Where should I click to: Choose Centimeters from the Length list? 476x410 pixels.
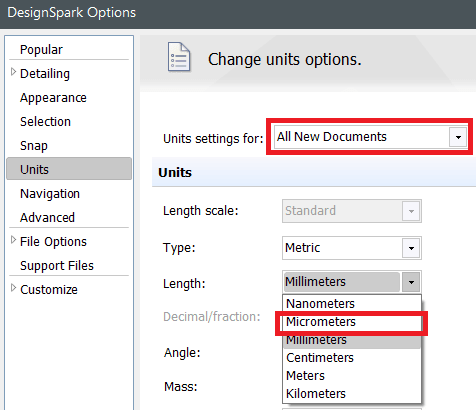point(352,358)
